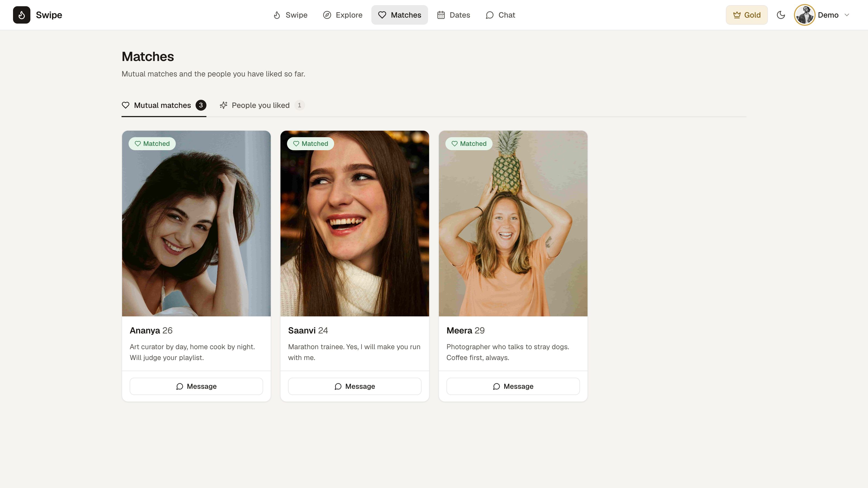Open the Dates page

click(453, 15)
